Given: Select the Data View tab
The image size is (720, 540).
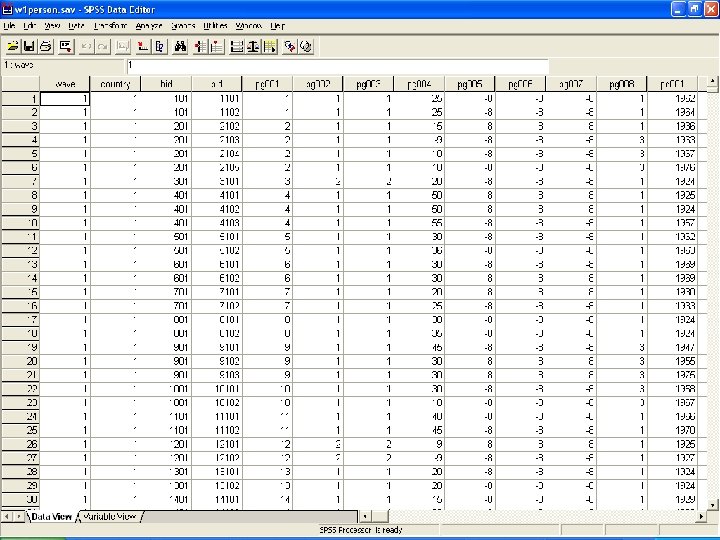Looking at the screenshot, I should (51, 517).
